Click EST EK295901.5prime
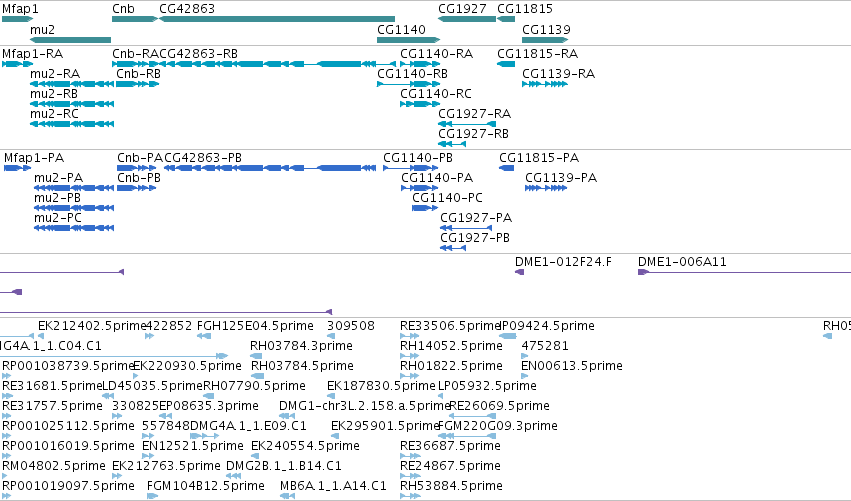The image size is (851, 501). pos(335,436)
